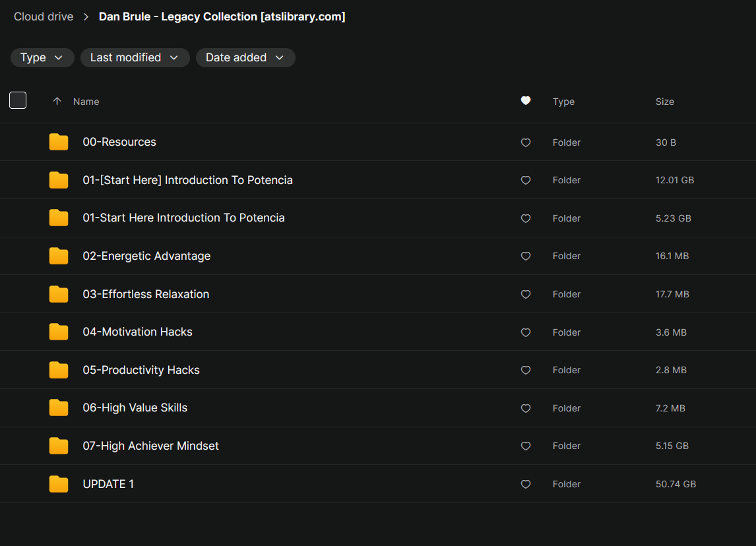756x546 pixels.
Task: Toggle the select-all checkbox in the header
Action: click(18, 100)
